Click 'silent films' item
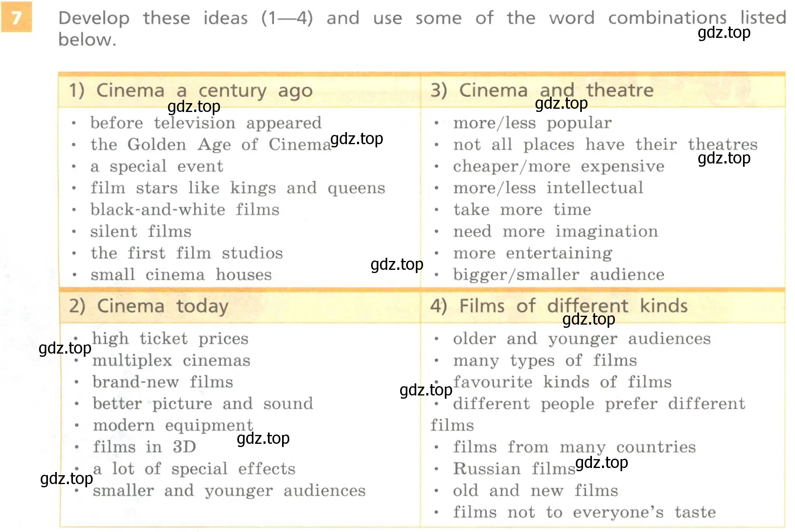This screenshot has height=532, width=795. [141, 231]
